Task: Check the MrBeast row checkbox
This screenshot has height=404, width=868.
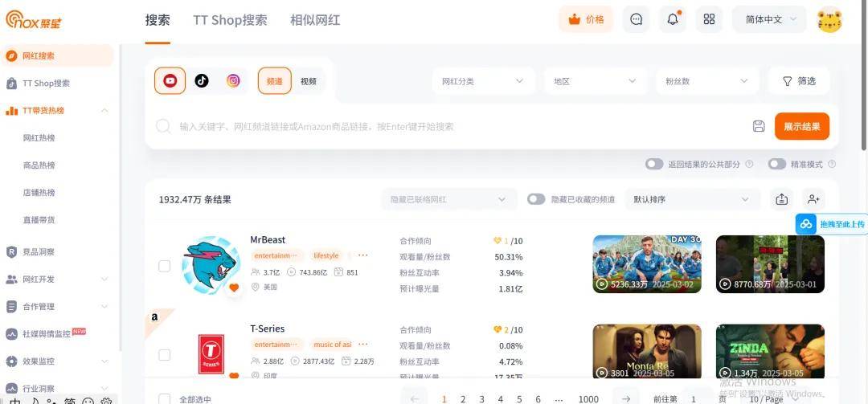Action: click(x=165, y=266)
